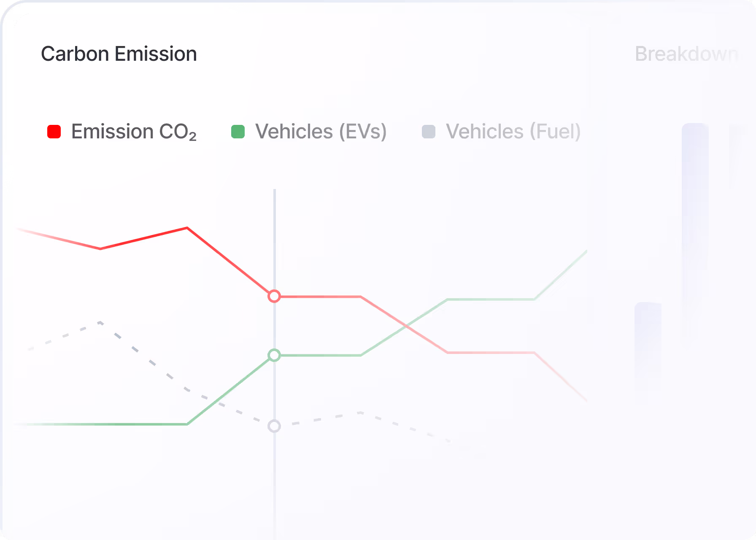Toggle the Vehicles (EVs) series label

click(x=321, y=132)
